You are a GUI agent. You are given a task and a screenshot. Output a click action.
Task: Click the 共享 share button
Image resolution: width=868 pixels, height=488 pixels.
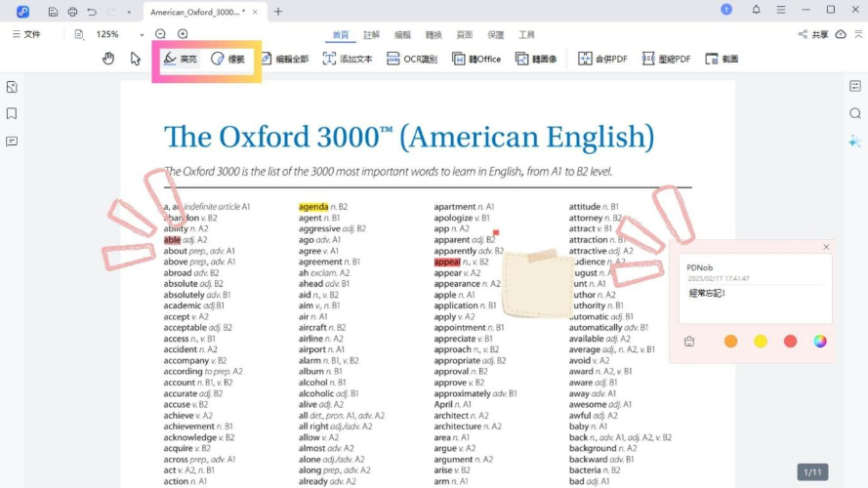[x=813, y=34]
